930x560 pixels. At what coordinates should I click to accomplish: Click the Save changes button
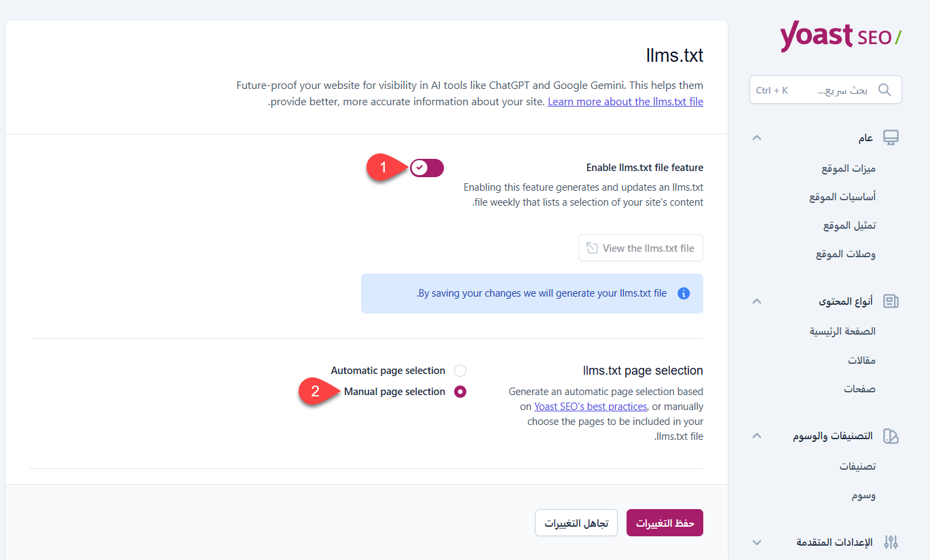click(665, 523)
